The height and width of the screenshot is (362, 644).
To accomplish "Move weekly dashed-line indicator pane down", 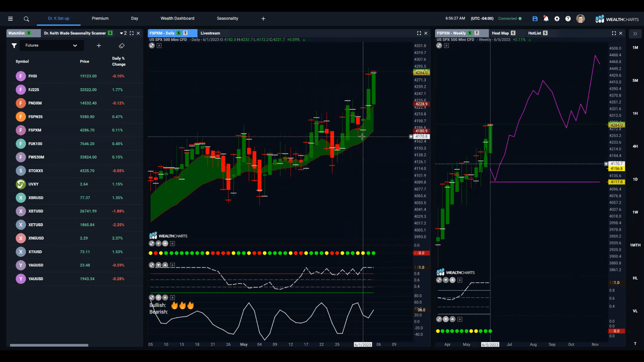I will click(446, 280).
